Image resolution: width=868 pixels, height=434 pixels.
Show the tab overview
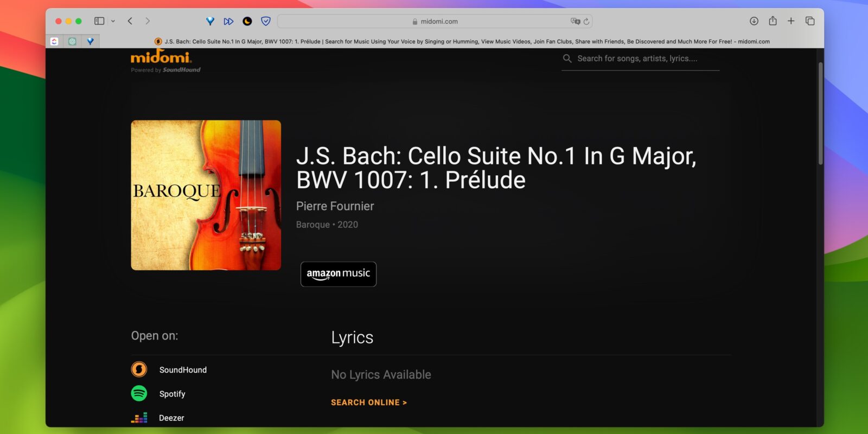pyautogui.click(x=810, y=21)
